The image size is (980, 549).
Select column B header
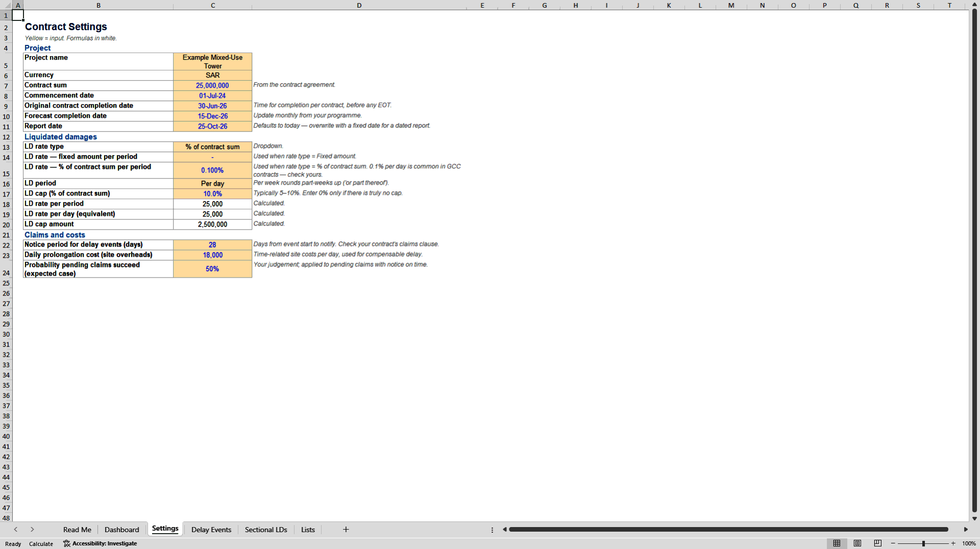pyautogui.click(x=99, y=5)
